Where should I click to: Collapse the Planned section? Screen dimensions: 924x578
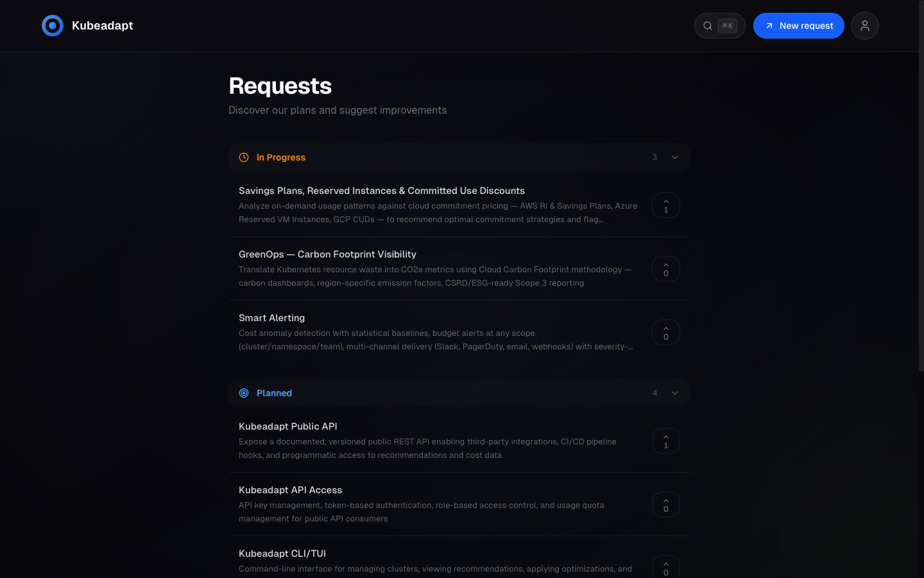coord(674,392)
